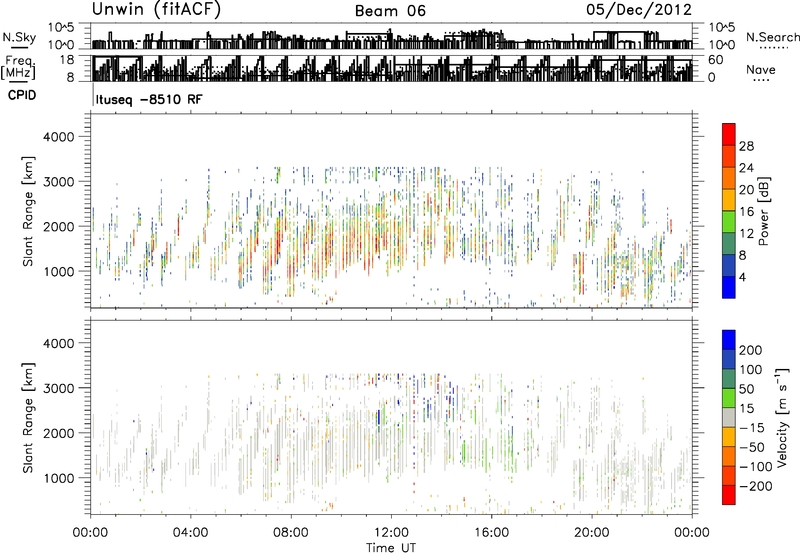Click the 'Power [dB]' colorbar title
Screen dimensions: 800x554
763,211
